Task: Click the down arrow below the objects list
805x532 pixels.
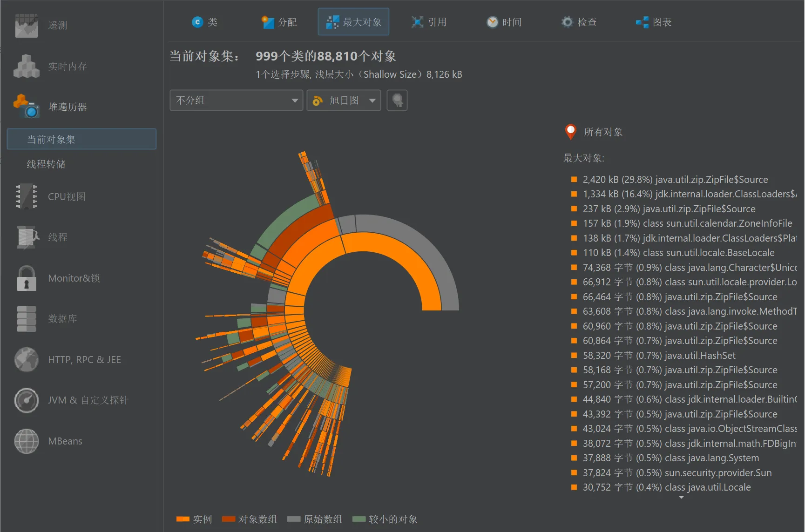Action: [x=681, y=498]
